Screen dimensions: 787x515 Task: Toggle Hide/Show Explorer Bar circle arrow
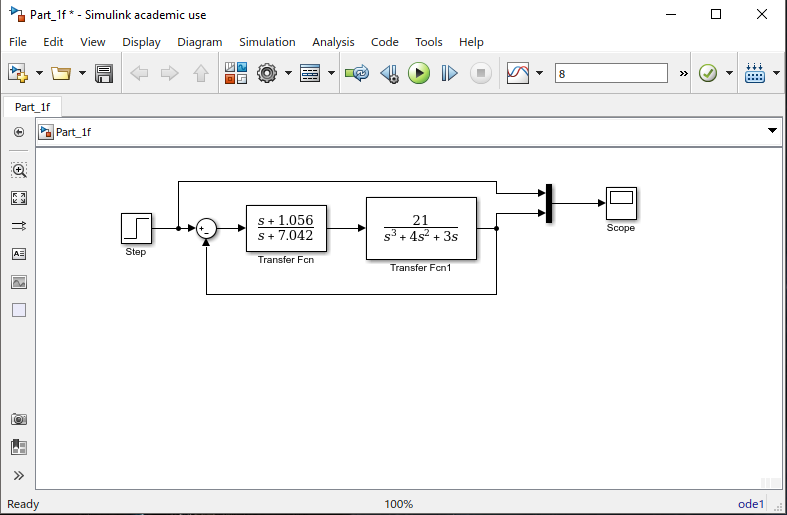[x=19, y=132]
